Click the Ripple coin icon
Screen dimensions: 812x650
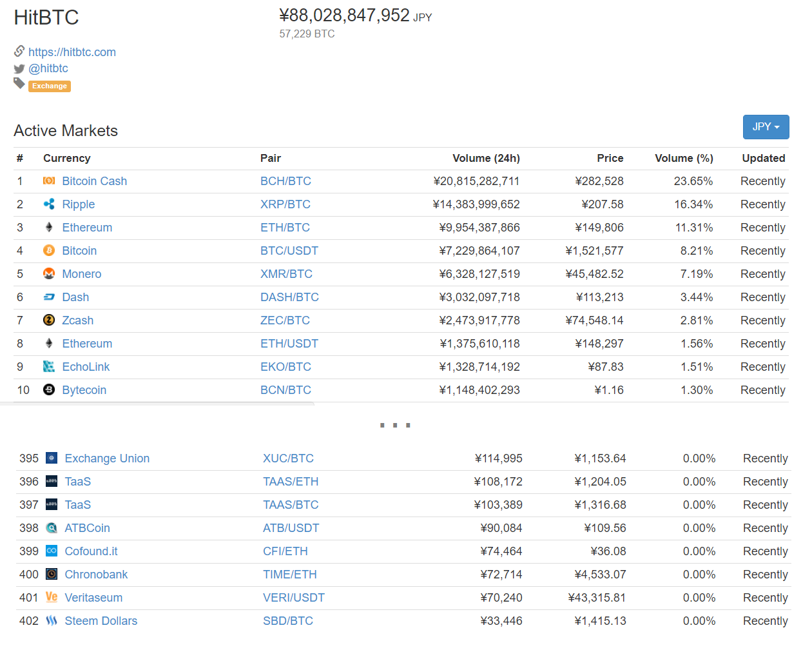49,204
